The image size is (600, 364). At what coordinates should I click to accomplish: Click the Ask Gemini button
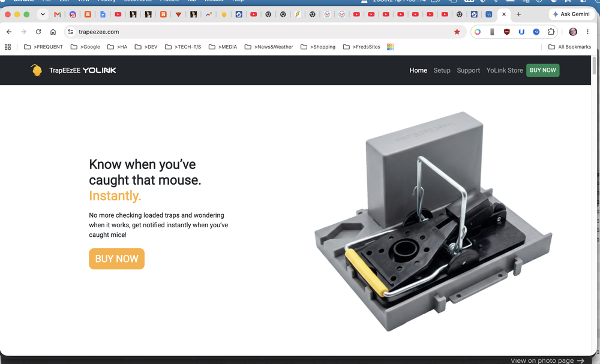571,14
